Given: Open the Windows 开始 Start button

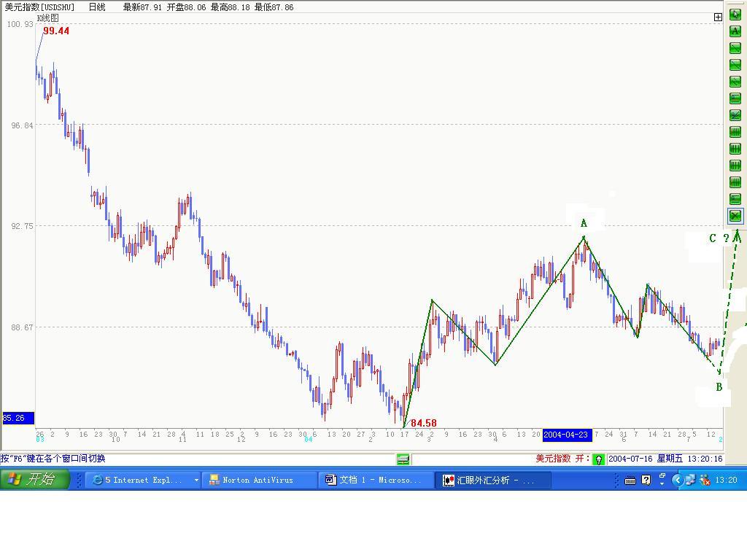Looking at the screenshot, I should tap(35, 479).
